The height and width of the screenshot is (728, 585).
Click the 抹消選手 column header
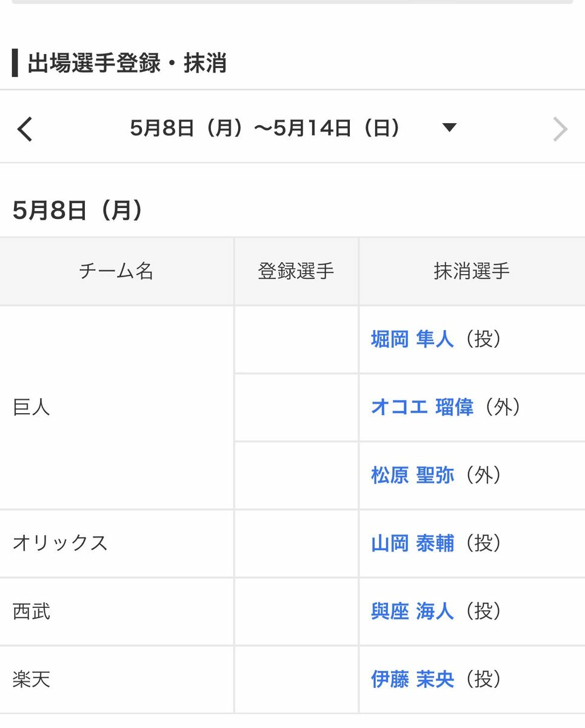click(472, 271)
